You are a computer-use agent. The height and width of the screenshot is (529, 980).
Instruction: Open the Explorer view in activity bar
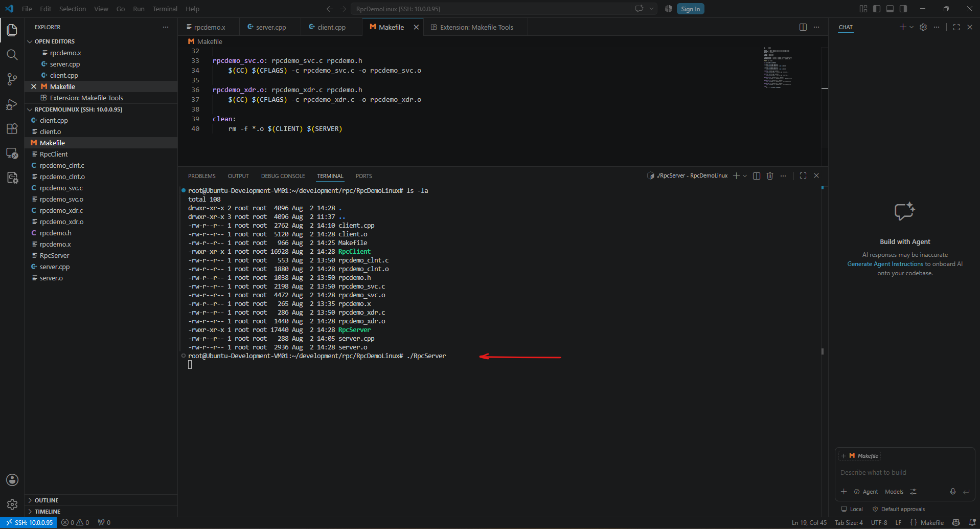coord(12,30)
